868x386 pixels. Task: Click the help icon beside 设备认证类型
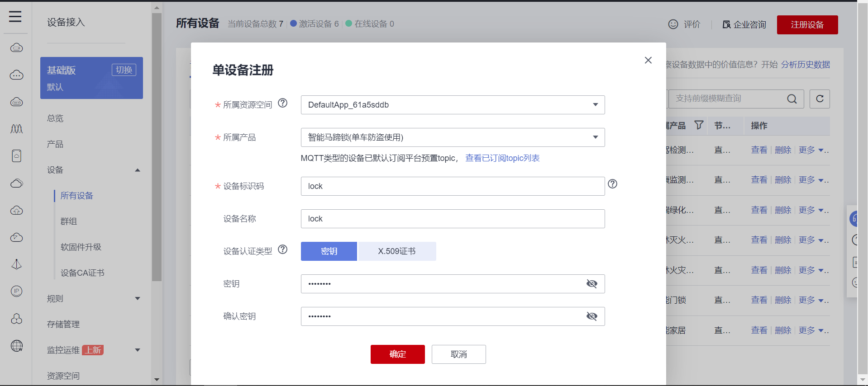coord(283,249)
